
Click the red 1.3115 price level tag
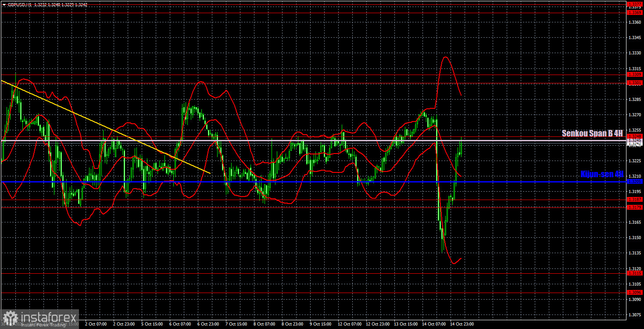(x=635, y=273)
